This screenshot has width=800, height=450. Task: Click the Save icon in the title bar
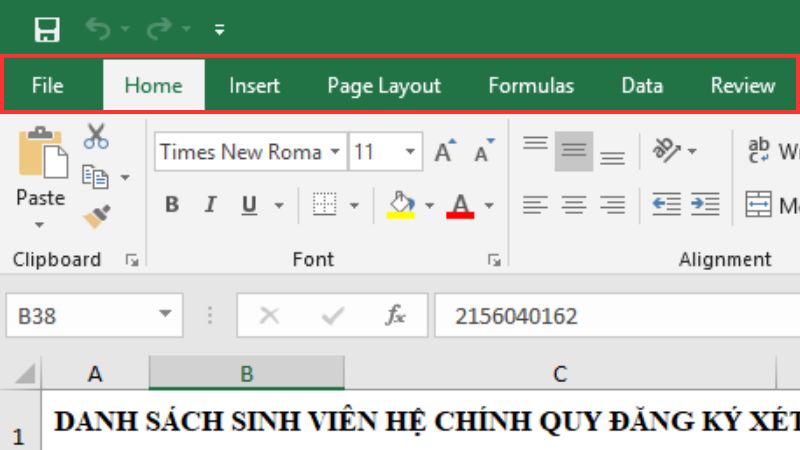pyautogui.click(x=47, y=29)
